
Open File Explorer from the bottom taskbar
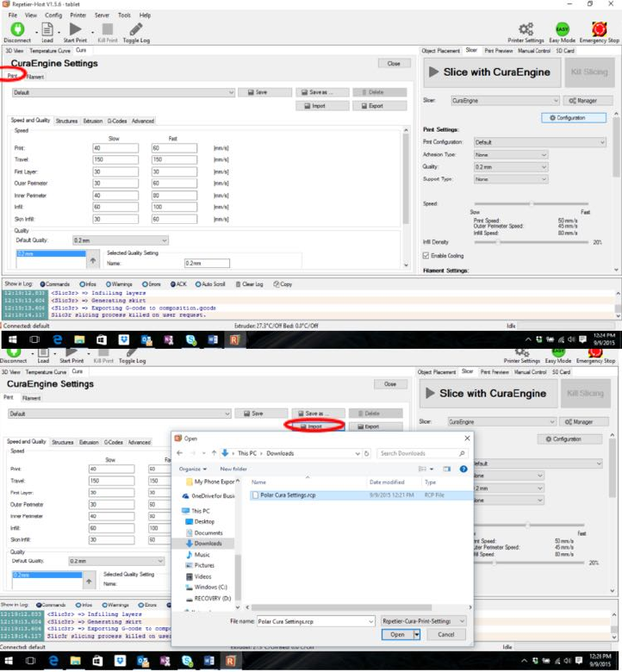point(76,661)
